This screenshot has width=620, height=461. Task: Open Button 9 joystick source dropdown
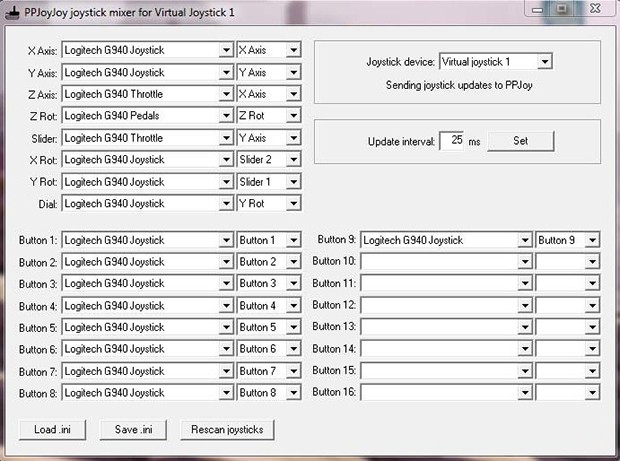(x=524, y=241)
